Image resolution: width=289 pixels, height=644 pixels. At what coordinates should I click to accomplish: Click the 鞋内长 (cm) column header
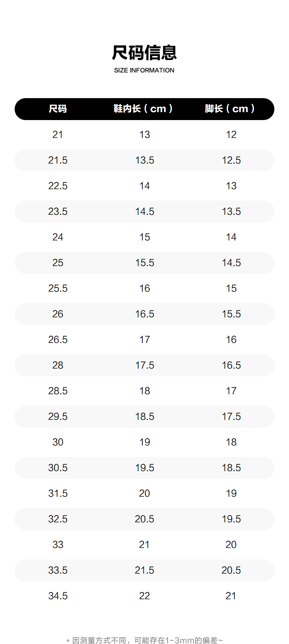pyautogui.click(x=143, y=109)
